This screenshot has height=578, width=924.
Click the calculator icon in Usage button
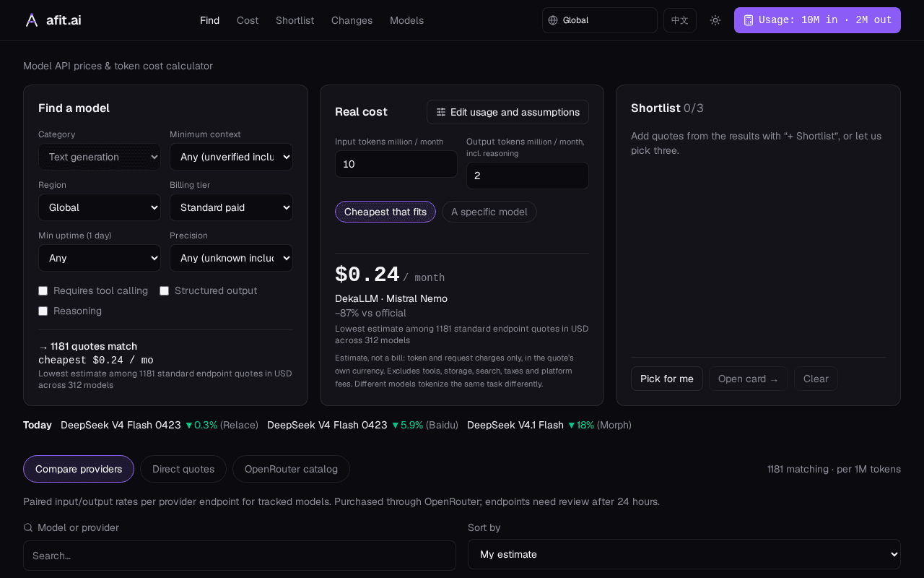point(749,20)
